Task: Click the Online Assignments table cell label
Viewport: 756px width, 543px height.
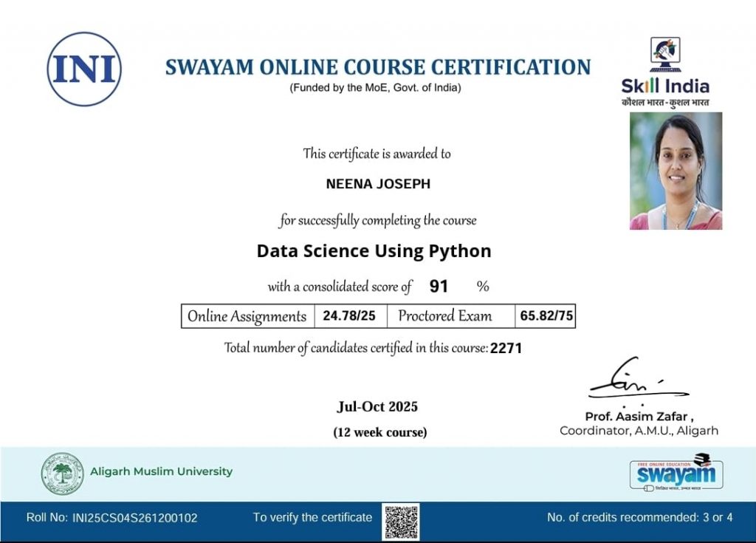Action: pyautogui.click(x=247, y=316)
